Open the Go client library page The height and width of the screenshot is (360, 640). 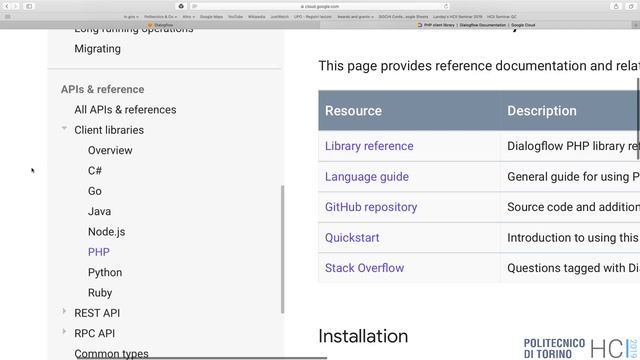tap(95, 191)
